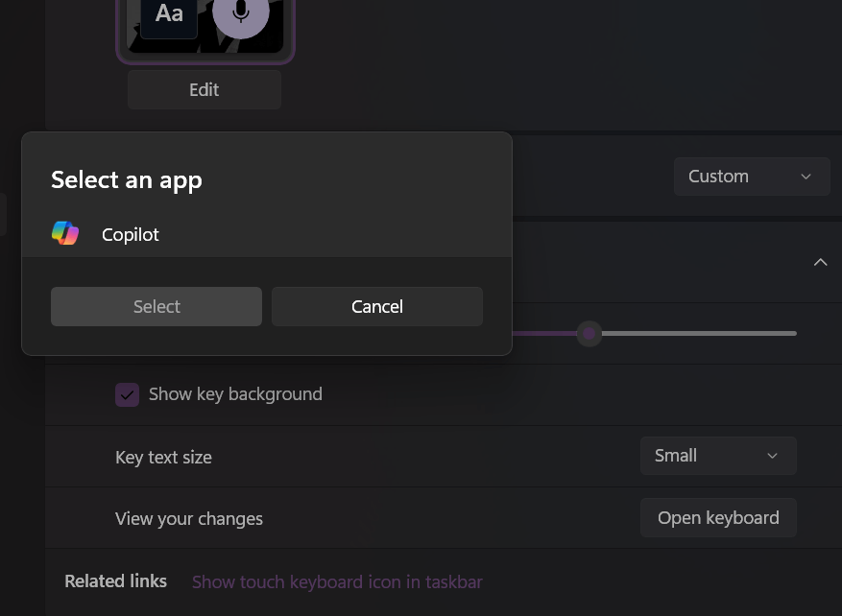Click the chevron arrow beside Custom
The height and width of the screenshot is (616, 842).
click(806, 177)
